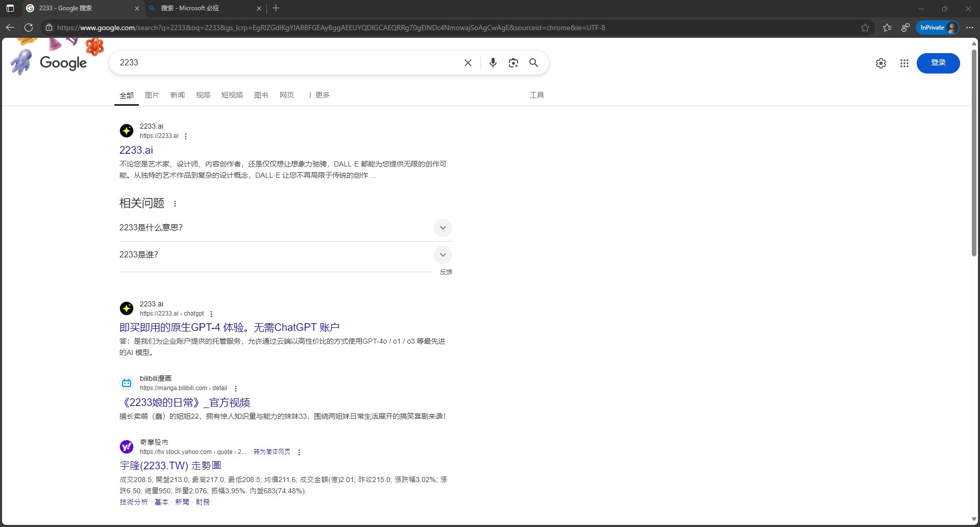This screenshot has width=980, height=527.
Task: Expand question 2233是谁?
Action: tap(286, 255)
